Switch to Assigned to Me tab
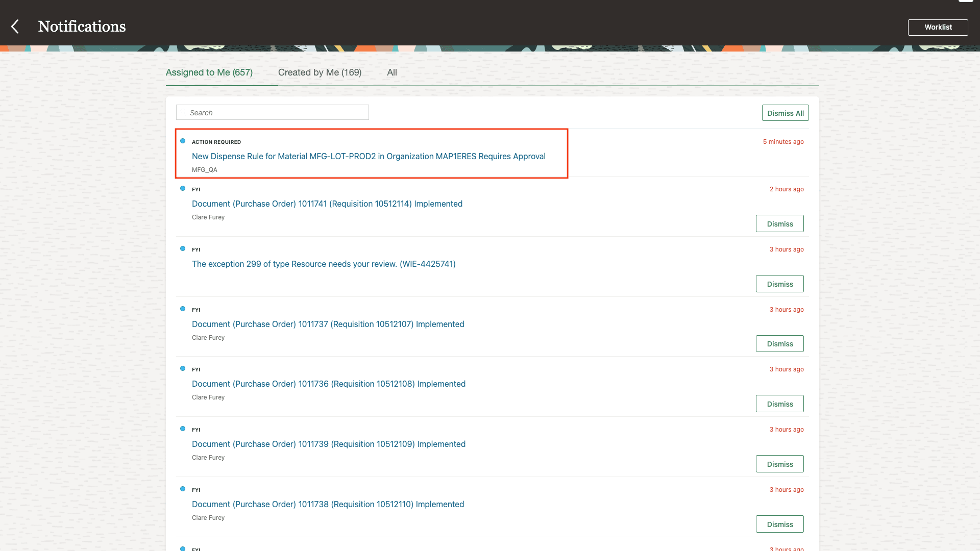Screen dimensions: 980x551 (x=209, y=72)
